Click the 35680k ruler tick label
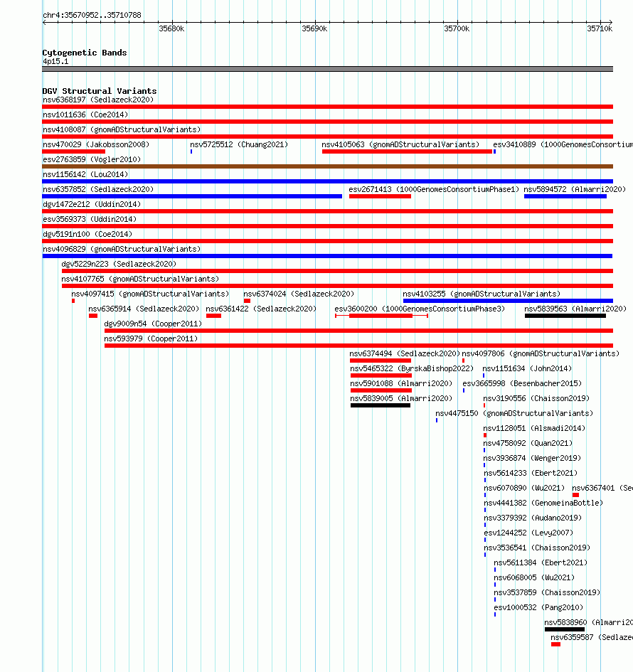633x672 pixels. [x=171, y=28]
